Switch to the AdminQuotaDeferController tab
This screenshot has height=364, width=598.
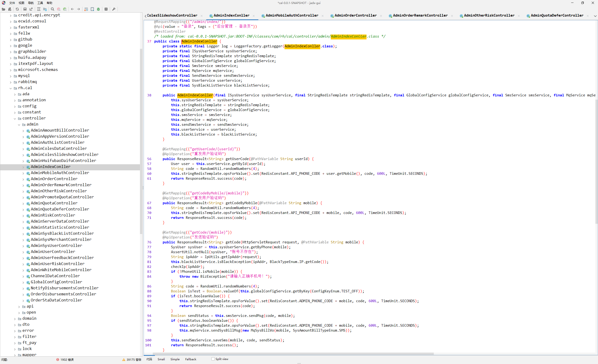[557, 15]
